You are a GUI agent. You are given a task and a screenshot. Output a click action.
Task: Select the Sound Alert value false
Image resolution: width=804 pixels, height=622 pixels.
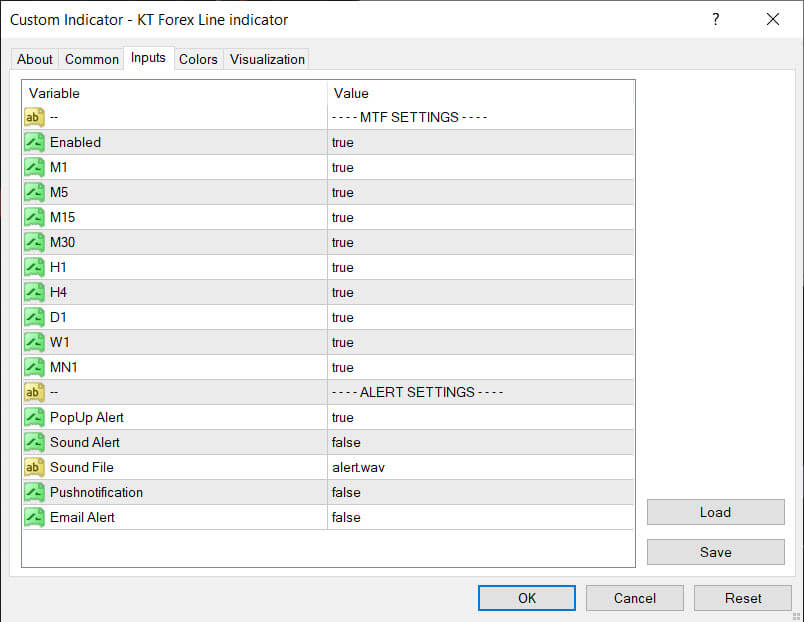point(346,443)
